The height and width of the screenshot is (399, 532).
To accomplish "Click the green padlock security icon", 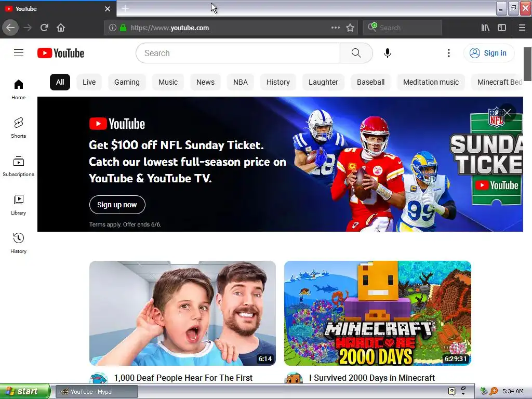I will 123,28.
